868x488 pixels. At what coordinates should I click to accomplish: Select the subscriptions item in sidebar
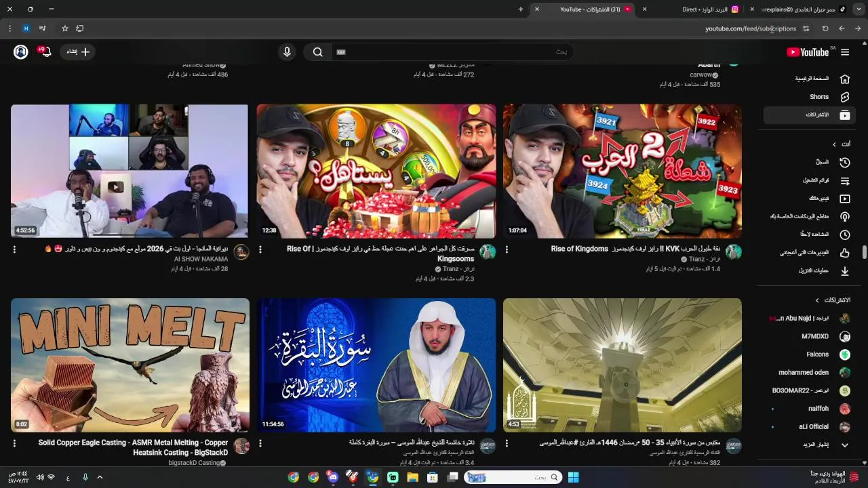click(x=809, y=115)
